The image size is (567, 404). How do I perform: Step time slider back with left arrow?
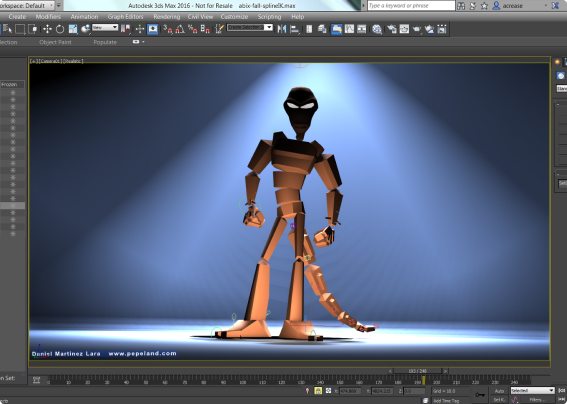tap(390, 371)
